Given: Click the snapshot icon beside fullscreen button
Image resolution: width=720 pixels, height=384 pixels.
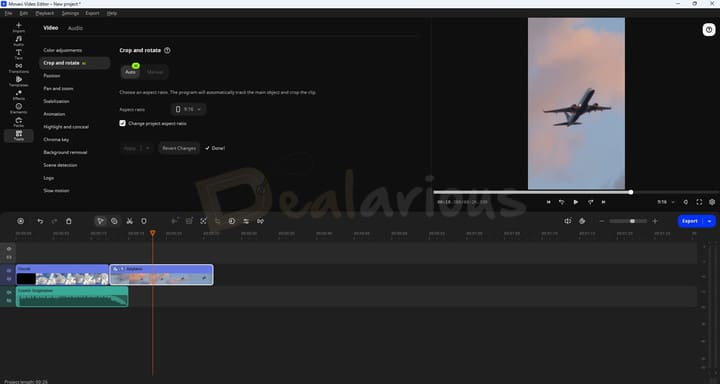Looking at the screenshot, I should (686, 202).
